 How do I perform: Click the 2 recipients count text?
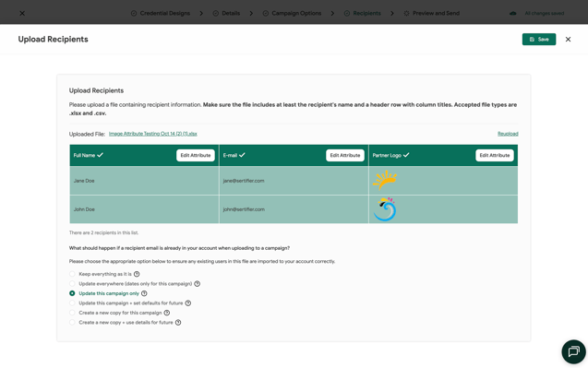click(x=104, y=232)
